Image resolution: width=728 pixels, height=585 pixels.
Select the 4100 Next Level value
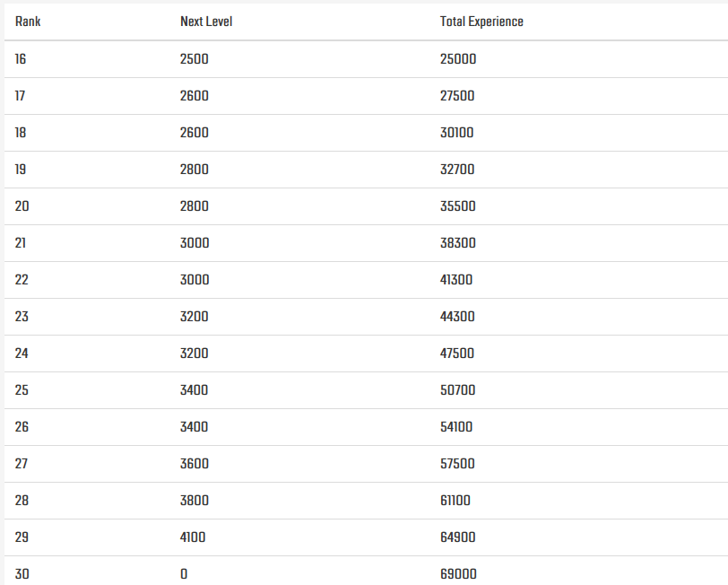click(194, 537)
